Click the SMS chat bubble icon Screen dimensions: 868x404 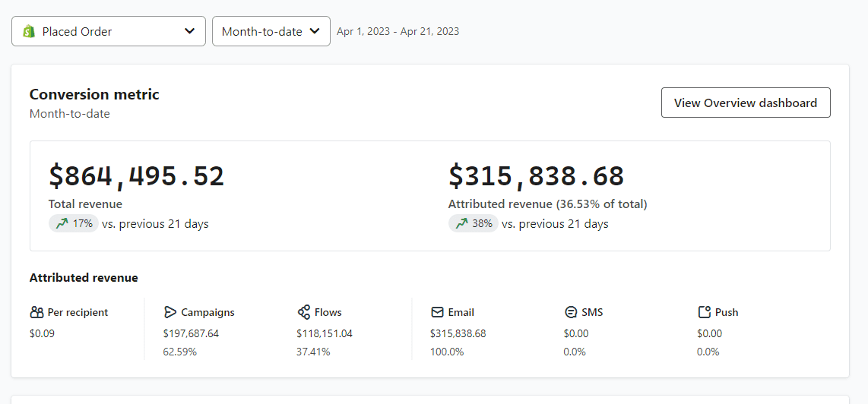click(570, 313)
